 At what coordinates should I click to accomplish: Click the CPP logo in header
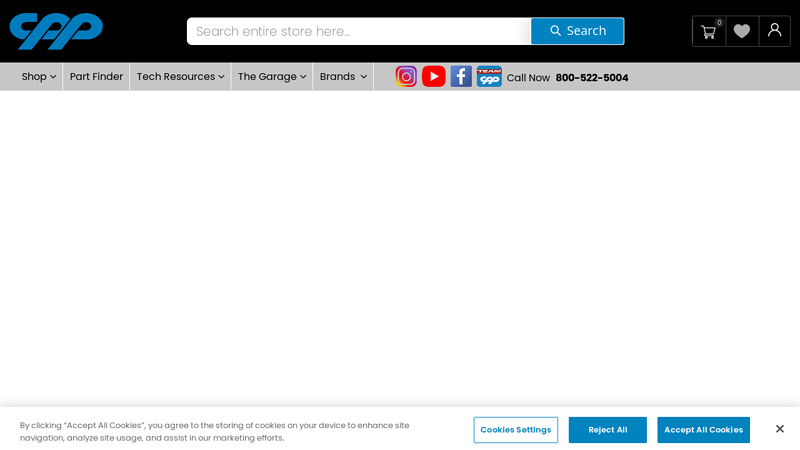pyautogui.click(x=56, y=31)
